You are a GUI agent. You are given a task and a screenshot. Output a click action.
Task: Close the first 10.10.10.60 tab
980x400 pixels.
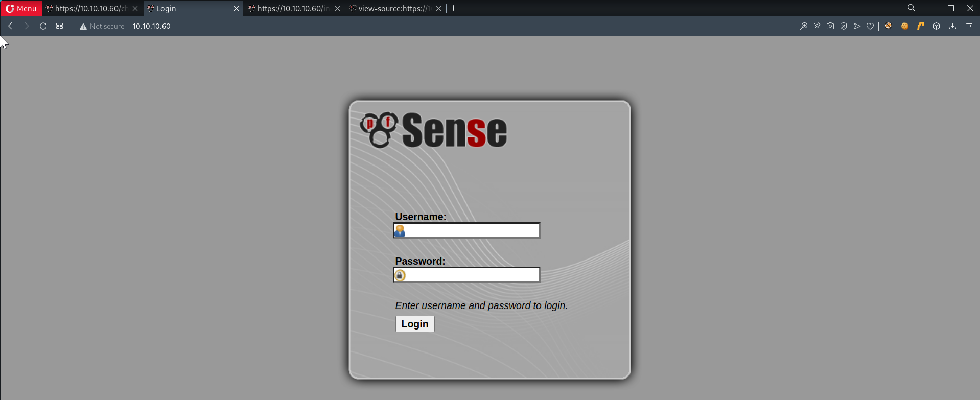(x=135, y=9)
